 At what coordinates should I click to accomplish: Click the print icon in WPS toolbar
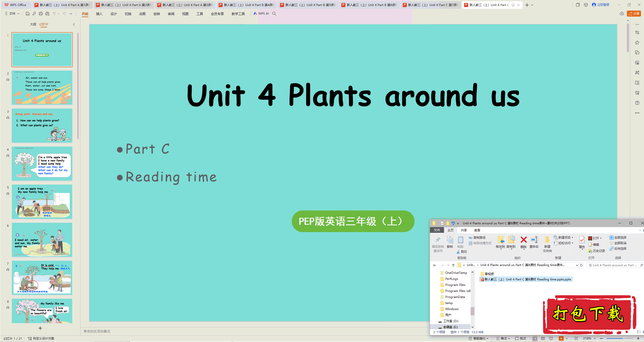tap(41, 14)
